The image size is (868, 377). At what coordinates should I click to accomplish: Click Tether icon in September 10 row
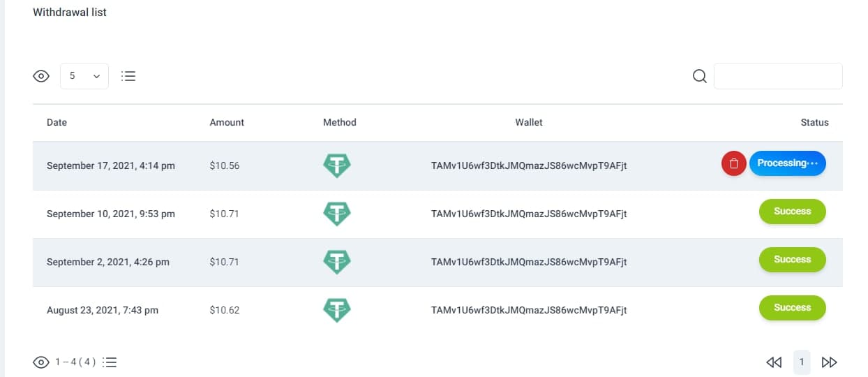(x=337, y=214)
